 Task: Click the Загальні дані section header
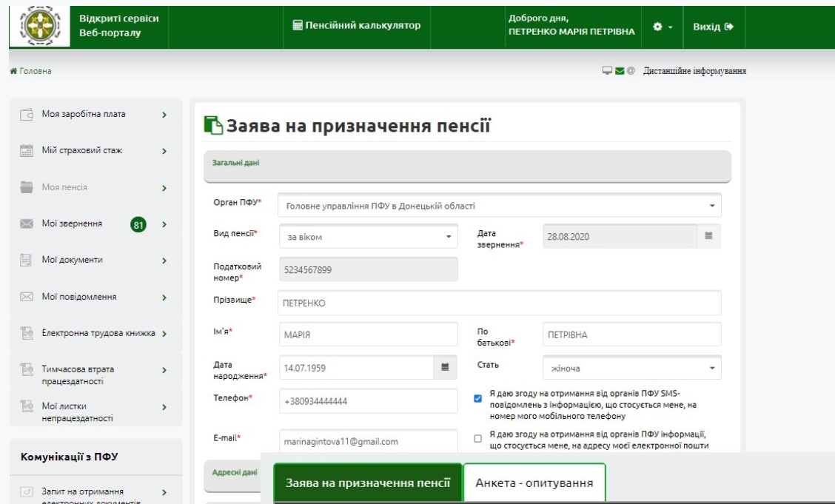tap(468, 166)
